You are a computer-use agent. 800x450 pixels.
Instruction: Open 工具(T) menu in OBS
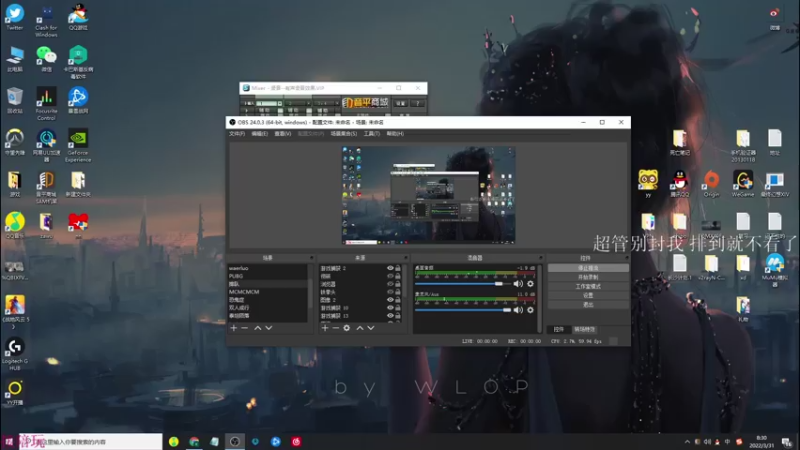coord(371,134)
